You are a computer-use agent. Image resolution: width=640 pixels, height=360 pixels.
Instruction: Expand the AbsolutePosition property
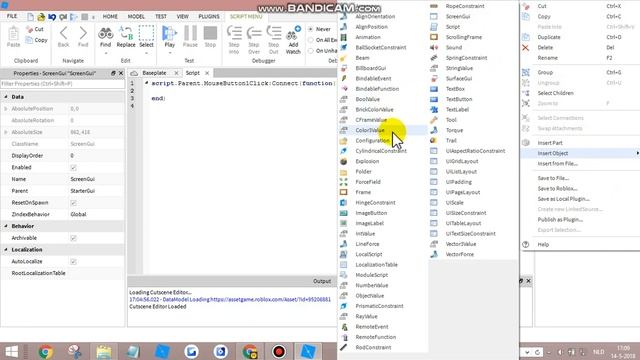(6, 109)
